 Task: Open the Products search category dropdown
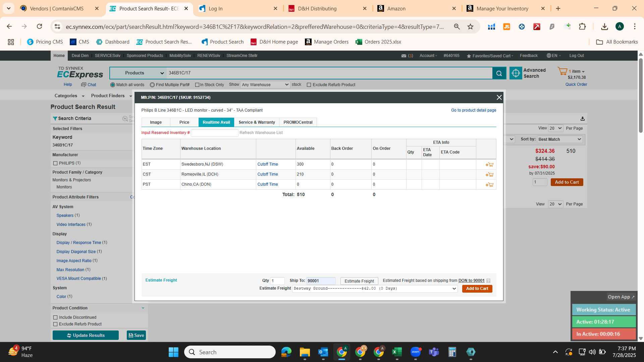click(x=138, y=73)
